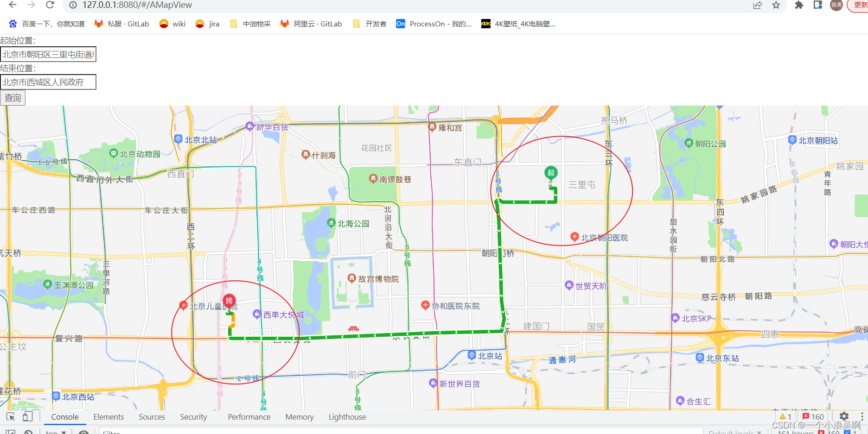Click the 北京北站 station icon
Screen dimensions: 868x434
178,138
